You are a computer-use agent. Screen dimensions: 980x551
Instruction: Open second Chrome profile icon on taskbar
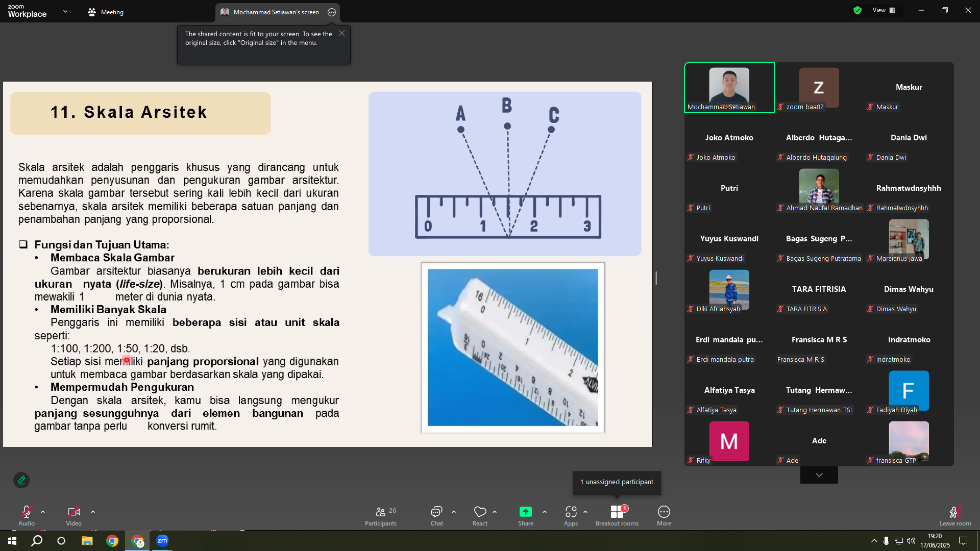(x=137, y=541)
